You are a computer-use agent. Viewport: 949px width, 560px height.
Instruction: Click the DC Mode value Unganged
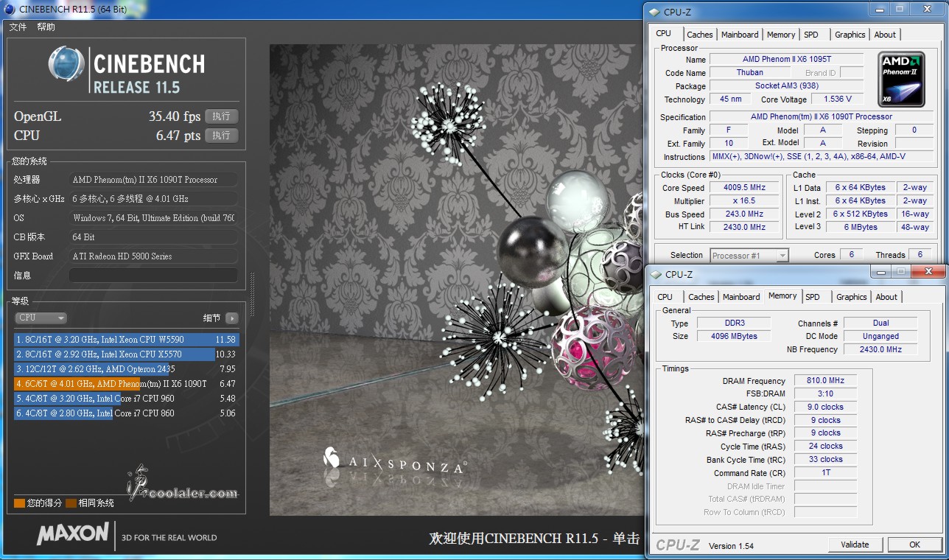point(880,336)
